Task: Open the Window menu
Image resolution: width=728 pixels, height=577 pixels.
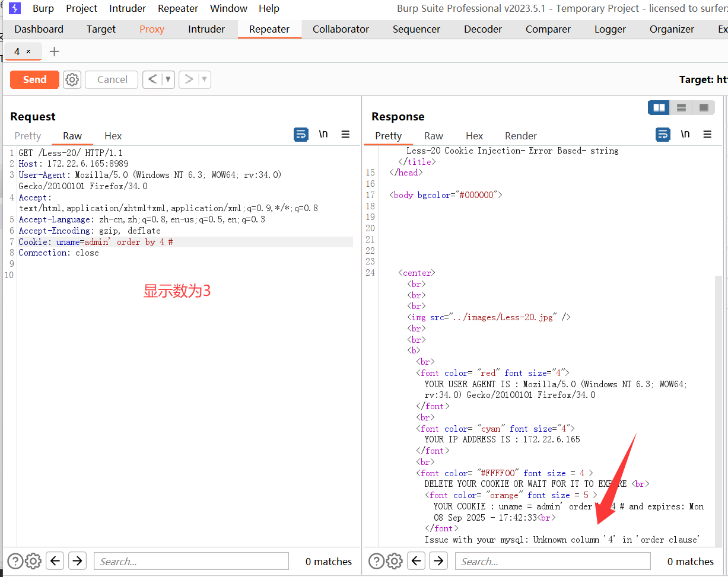Action: (x=229, y=8)
